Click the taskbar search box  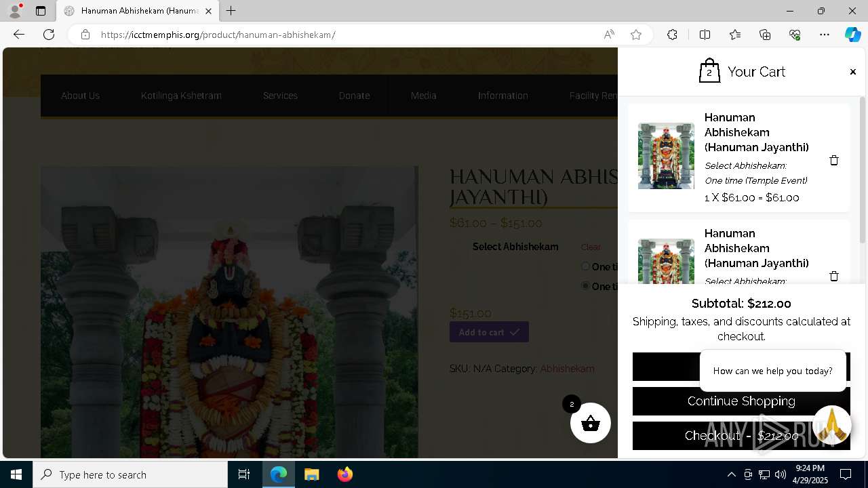pos(130,474)
